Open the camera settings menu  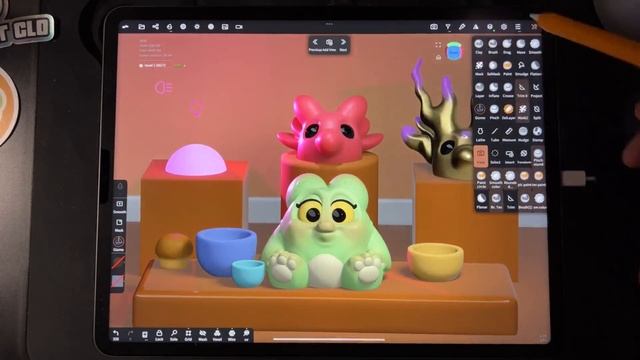click(x=434, y=27)
